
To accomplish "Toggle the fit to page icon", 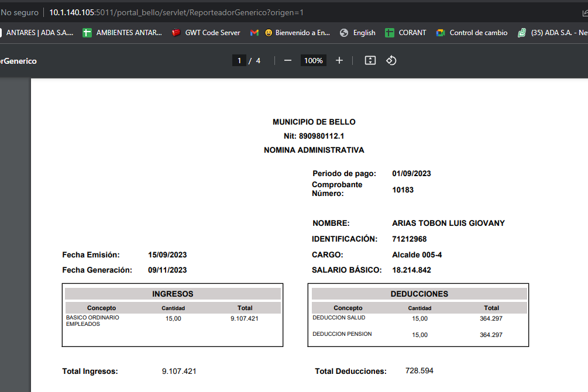I will [x=370, y=61].
